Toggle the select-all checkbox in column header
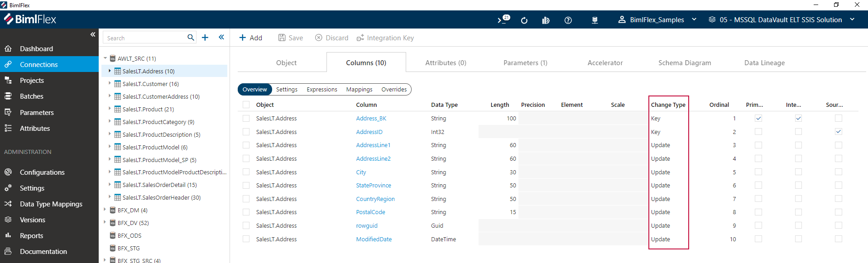This screenshot has width=868, height=263. (x=246, y=105)
